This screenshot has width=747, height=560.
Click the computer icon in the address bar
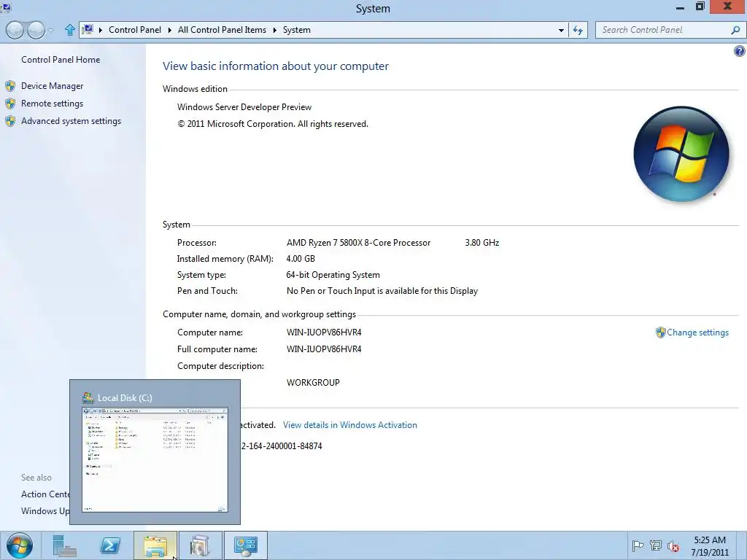click(x=88, y=29)
